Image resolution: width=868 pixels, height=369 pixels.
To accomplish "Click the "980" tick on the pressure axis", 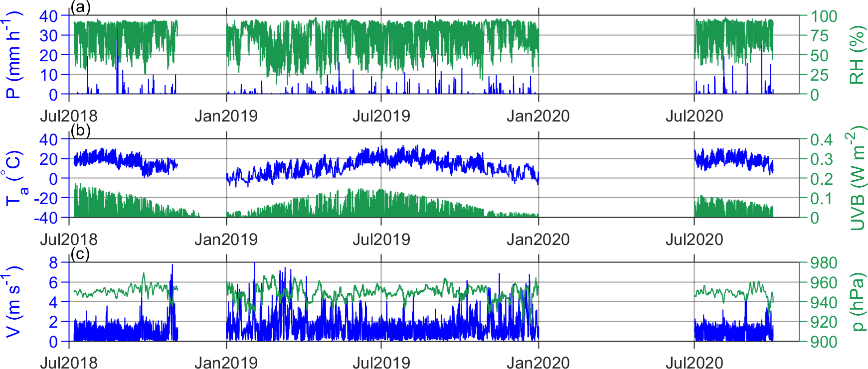I will pos(823,263).
